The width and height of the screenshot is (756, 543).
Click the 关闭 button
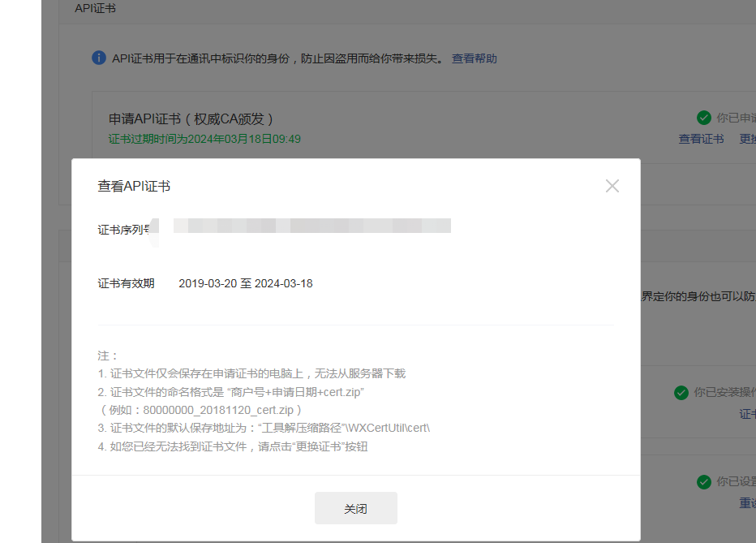356,508
